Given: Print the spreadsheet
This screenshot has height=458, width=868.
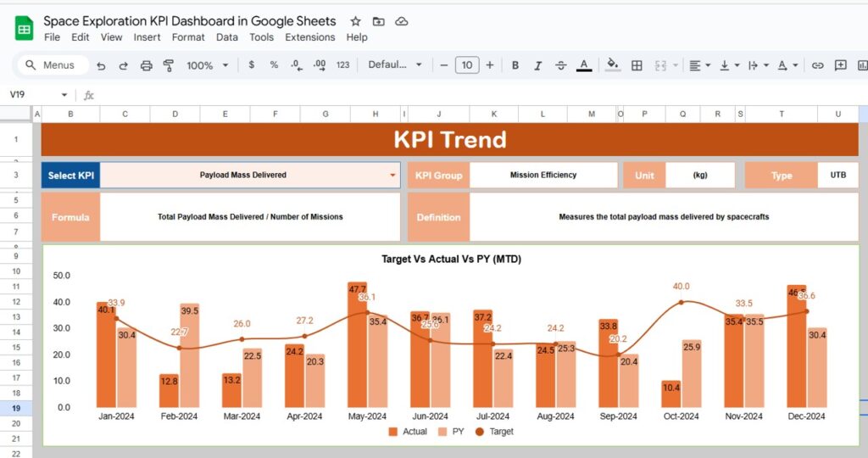Looking at the screenshot, I should 146,65.
